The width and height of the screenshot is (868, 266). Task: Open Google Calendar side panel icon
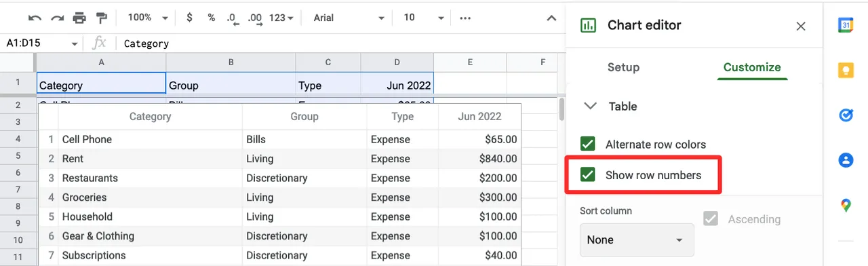point(846,25)
